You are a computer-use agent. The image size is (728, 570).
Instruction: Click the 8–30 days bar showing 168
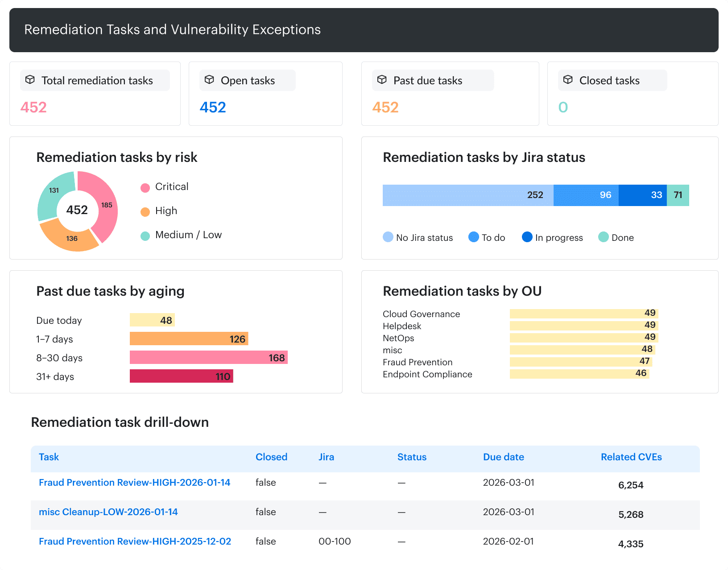pyautogui.click(x=209, y=357)
